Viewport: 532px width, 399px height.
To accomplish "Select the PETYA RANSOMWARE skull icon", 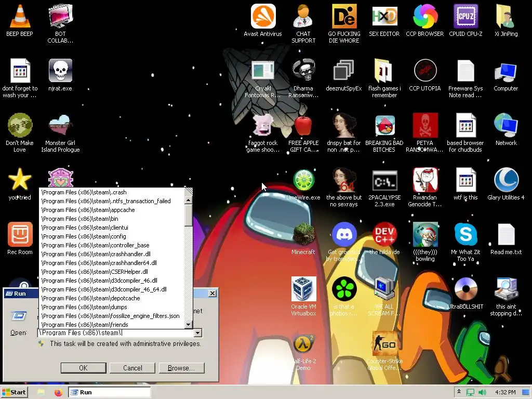I will pyautogui.click(x=425, y=125).
